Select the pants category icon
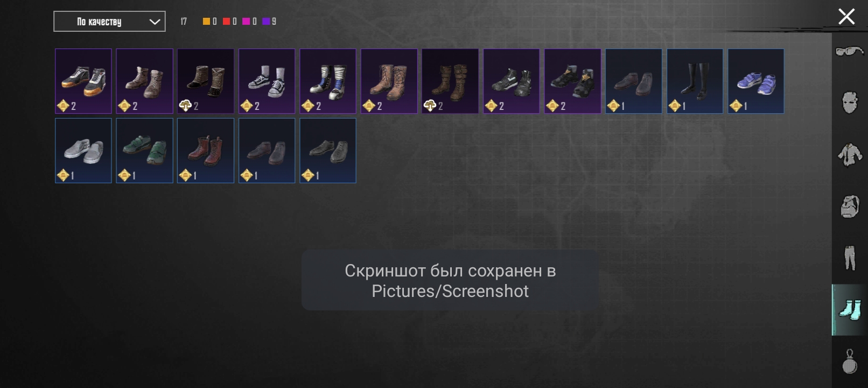 coord(850,258)
